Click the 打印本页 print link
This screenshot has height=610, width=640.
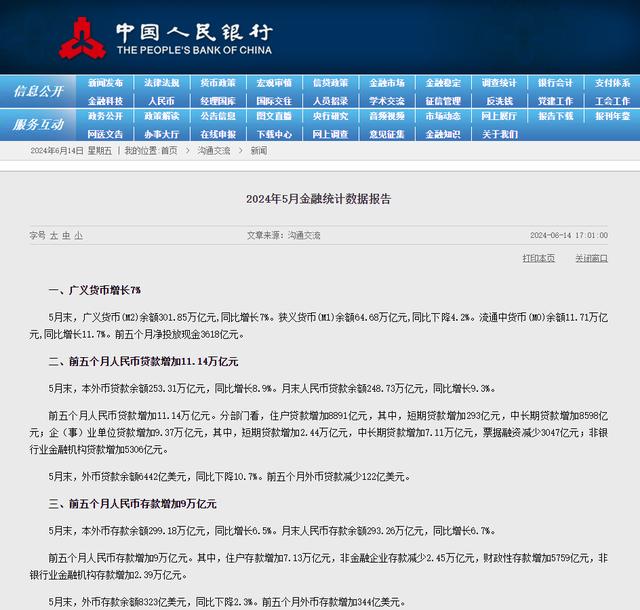point(538,258)
